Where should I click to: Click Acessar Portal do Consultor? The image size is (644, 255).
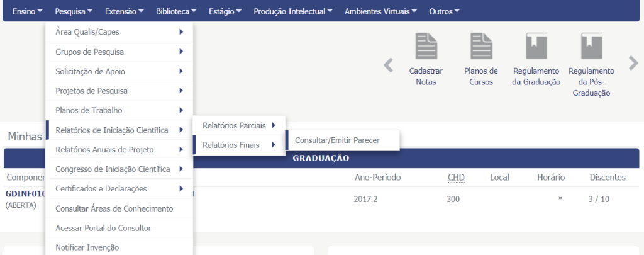pos(103,228)
